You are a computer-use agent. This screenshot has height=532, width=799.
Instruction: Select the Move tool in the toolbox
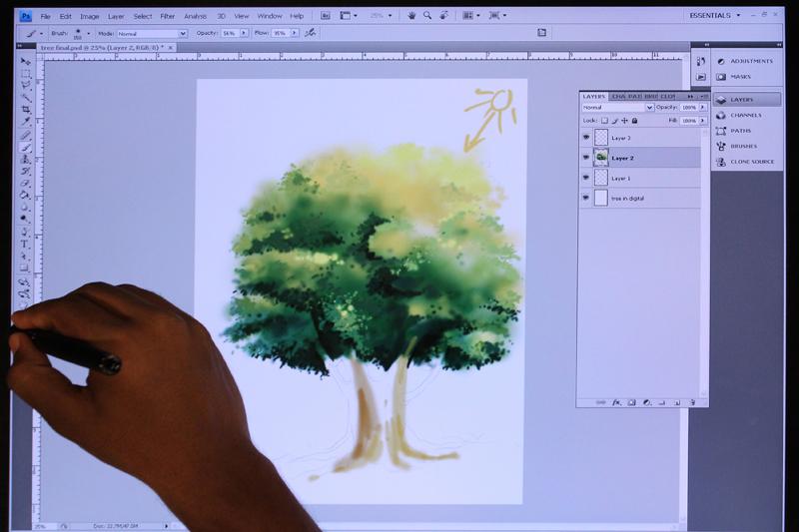tap(26, 62)
